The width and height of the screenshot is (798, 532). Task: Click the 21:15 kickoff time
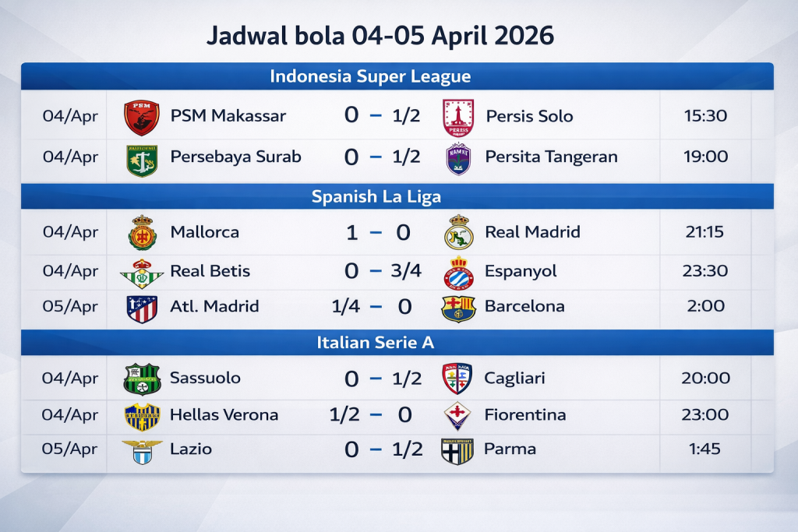[706, 232]
